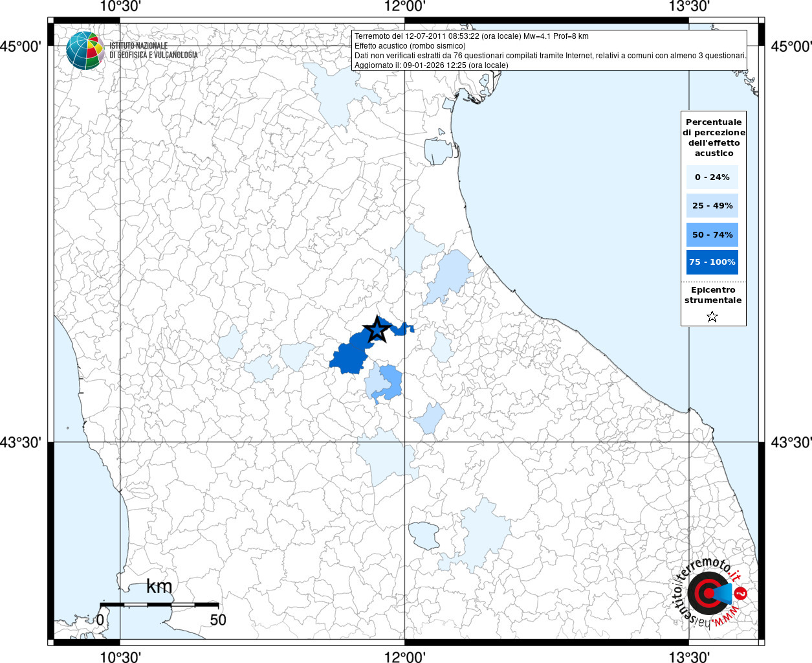Click the epicenter star on the map

tap(377, 330)
